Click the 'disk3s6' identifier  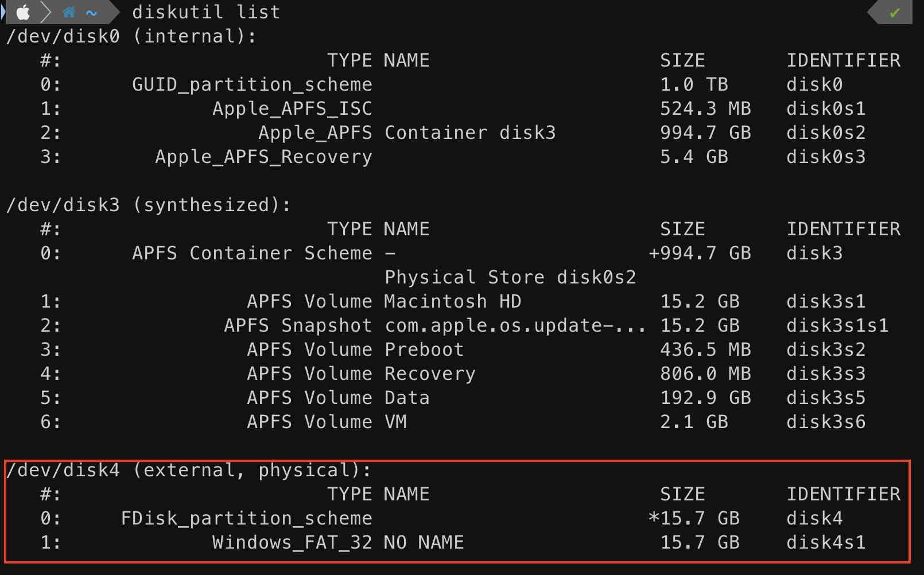pyautogui.click(x=826, y=422)
